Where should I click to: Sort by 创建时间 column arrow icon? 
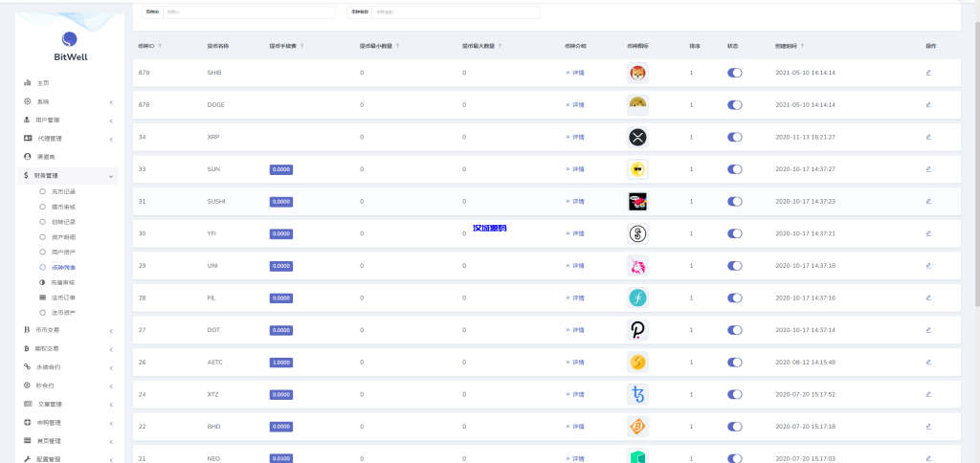pos(803,46)
